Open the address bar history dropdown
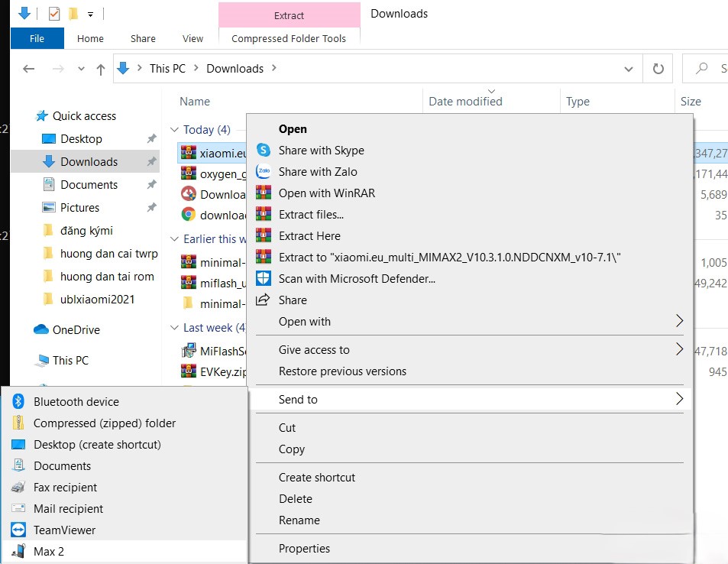 pyautogui.click(x=629, y=69)
